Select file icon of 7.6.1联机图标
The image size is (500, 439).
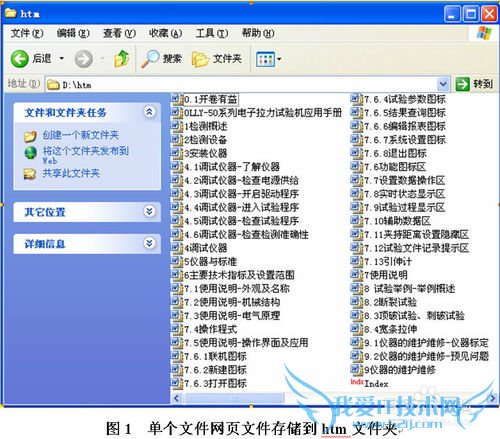coord(176,356)
